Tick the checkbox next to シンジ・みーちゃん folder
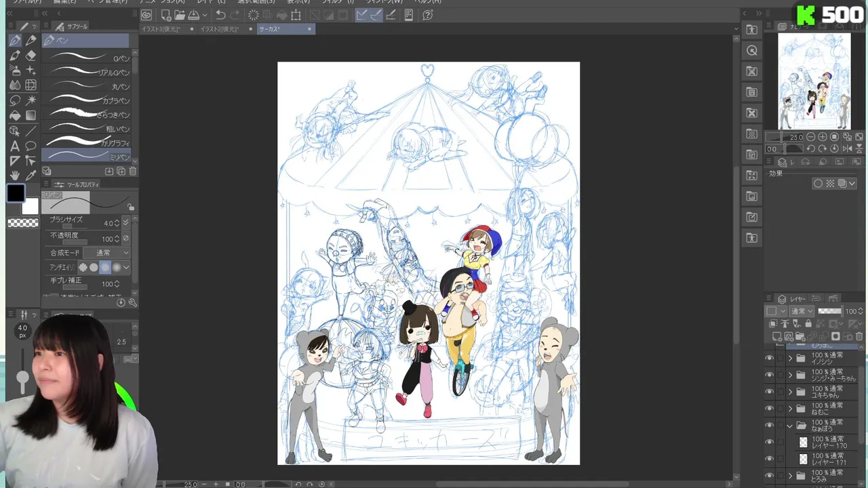This screenshot has width=868, height=488. coord(780,375)
